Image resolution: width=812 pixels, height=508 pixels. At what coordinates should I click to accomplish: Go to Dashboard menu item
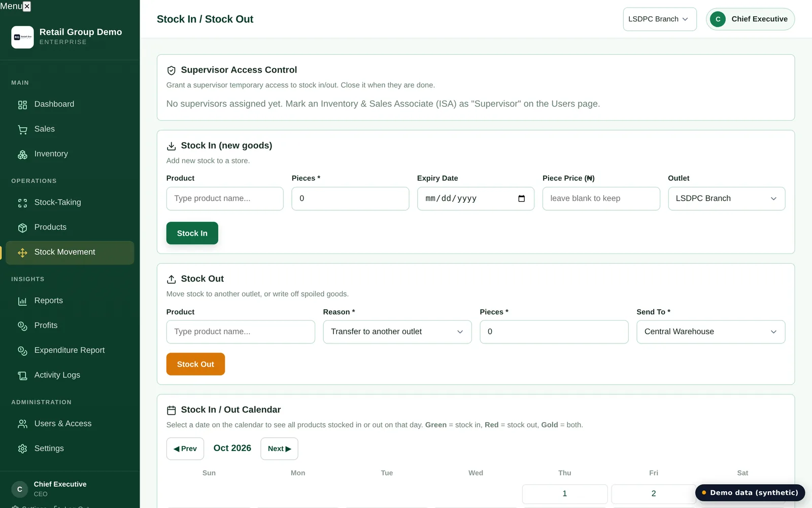(x=70, y=104)
